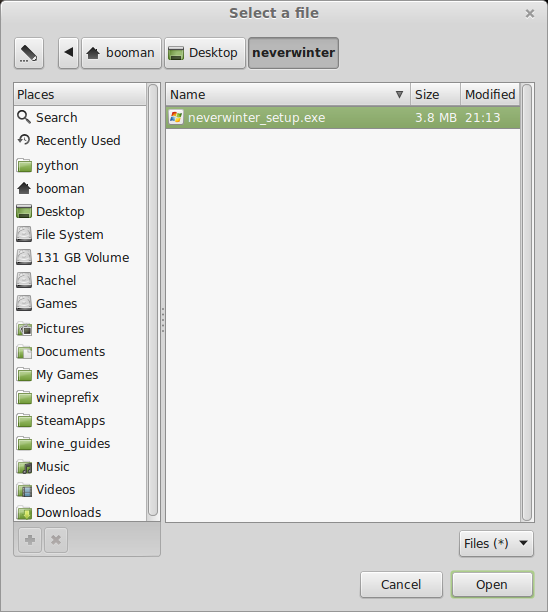This screenshot has width=548, height=612.
Task: Sort files by the Size column
Action: click(435, 94)
